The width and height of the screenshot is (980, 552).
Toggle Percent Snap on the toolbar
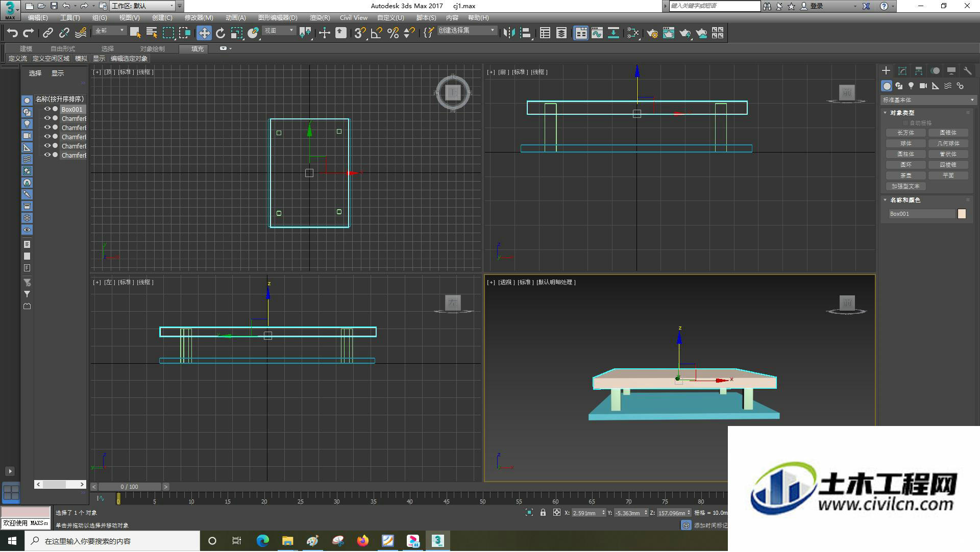393,33
